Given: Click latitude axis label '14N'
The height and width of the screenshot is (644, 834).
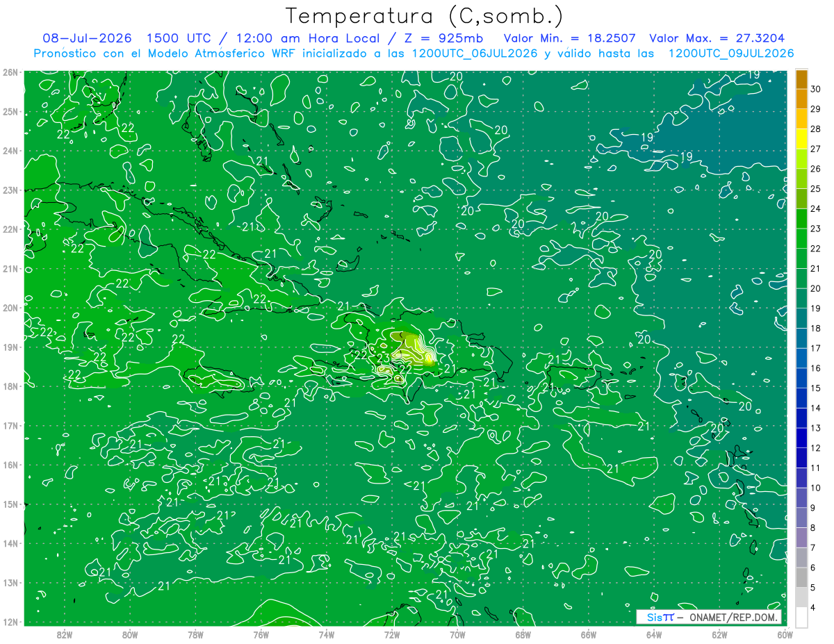Looking at the screenshot, I should click(x=10, y=543).
